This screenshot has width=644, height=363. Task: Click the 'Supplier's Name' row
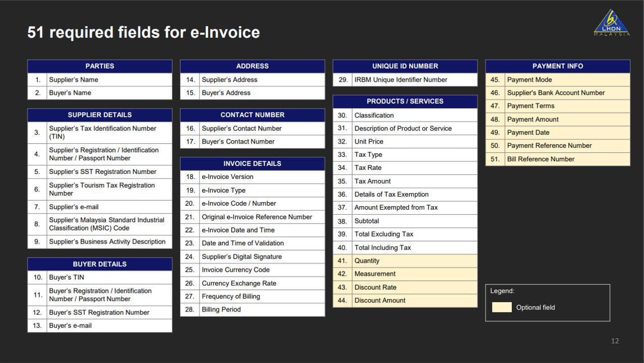coord(100,80)
